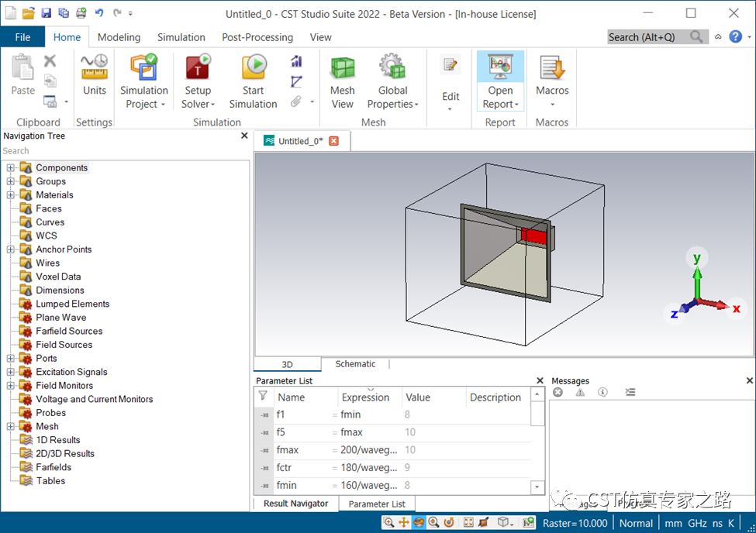Click the filter funnel in Parameter List
This screenshot has height=533, width=756.
pos(263,396)
